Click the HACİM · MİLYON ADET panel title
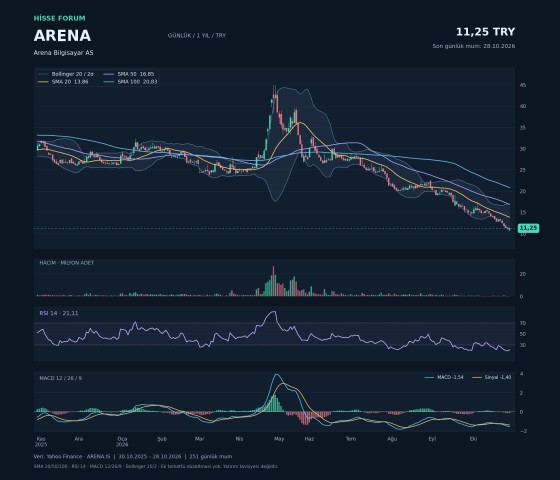Screen dimensions: 560x480 click(67, 263)
